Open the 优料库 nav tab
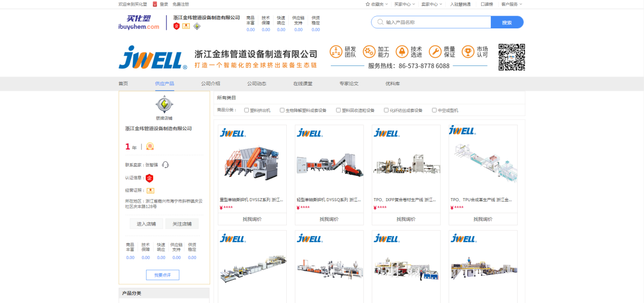 point(393,84)
